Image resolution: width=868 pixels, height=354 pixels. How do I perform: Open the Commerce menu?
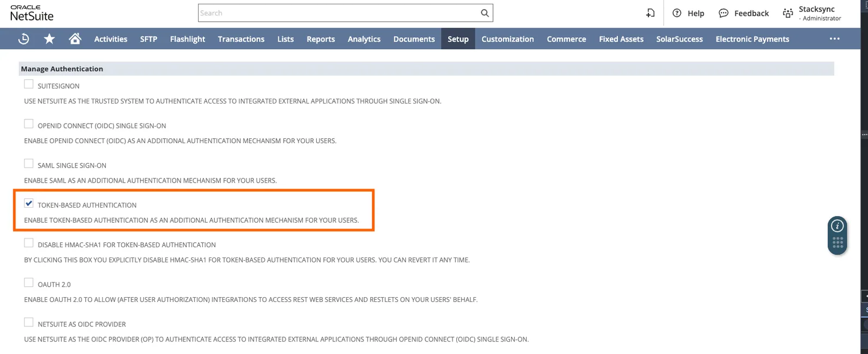coord(566,39)
